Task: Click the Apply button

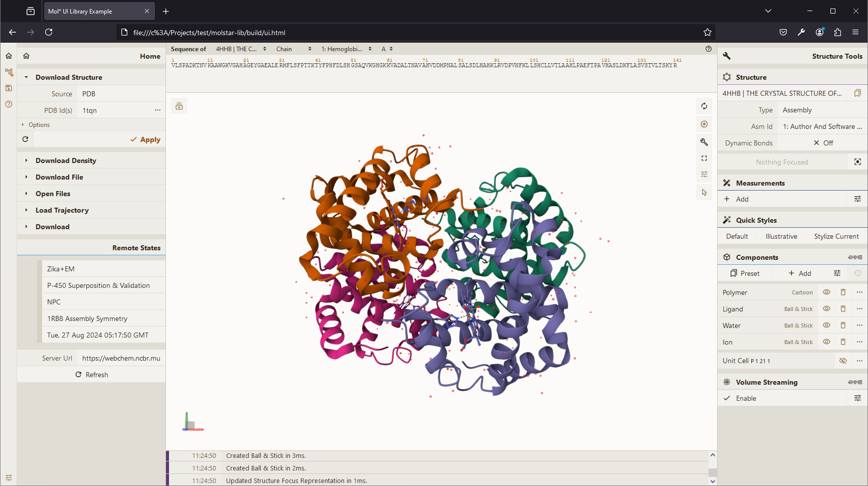Action: coord(145,139)
